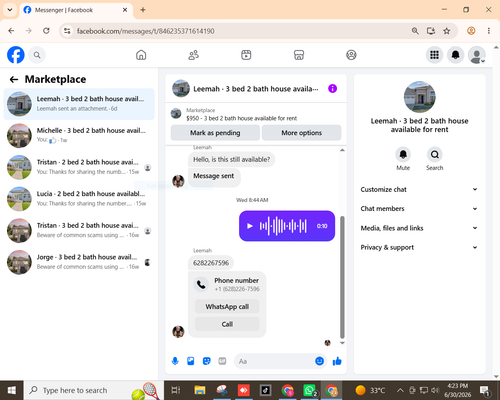
Task: Click Mark as pending button
Action: (x=215, y=133)
